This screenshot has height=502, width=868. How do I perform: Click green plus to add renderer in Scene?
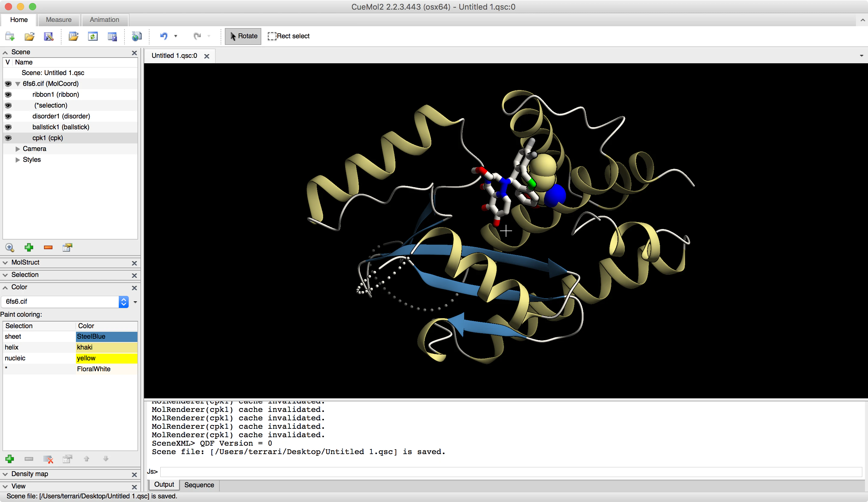(x=29, y=247)
